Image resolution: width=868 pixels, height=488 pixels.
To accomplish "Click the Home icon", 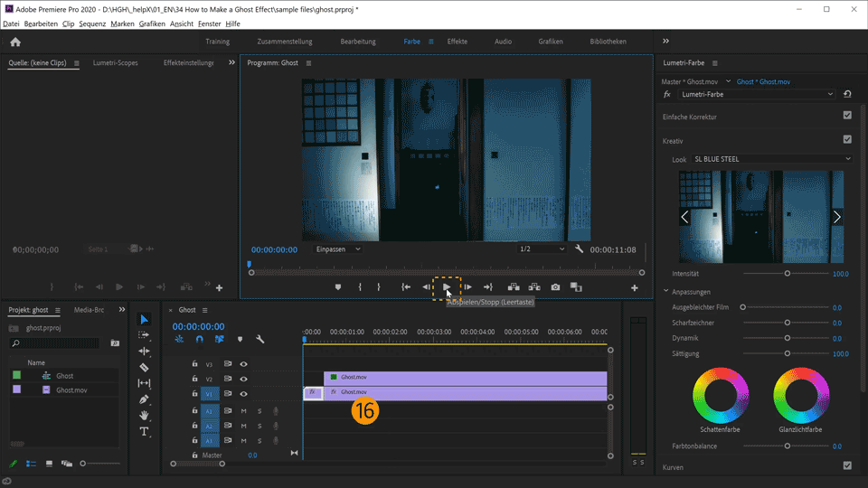I will (15, 42).
